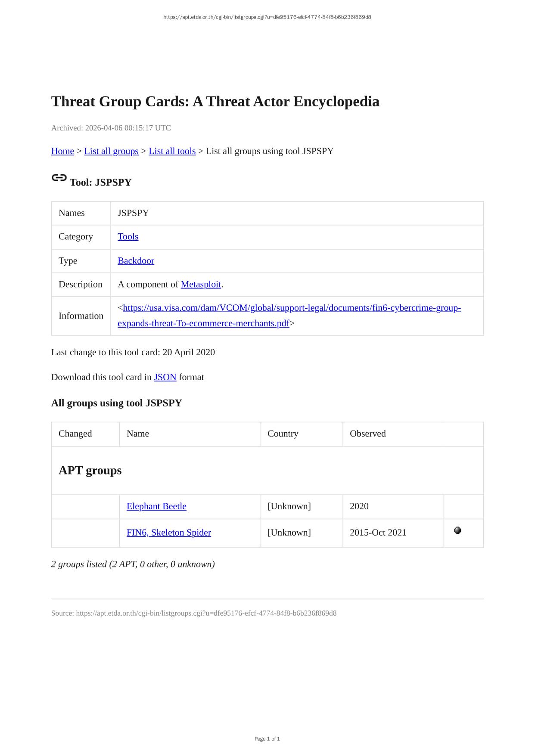535x756 pixels.
Task: Click the Name column header
Action: (138, 434)
